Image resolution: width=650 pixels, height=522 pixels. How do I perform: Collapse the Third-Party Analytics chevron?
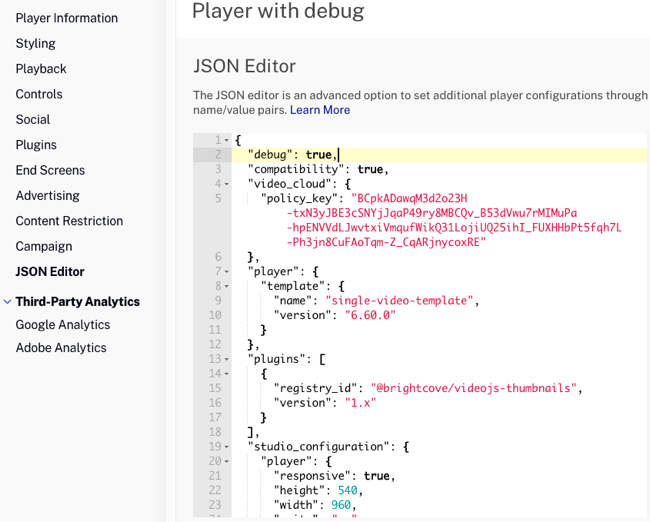[x=8, y=301]
